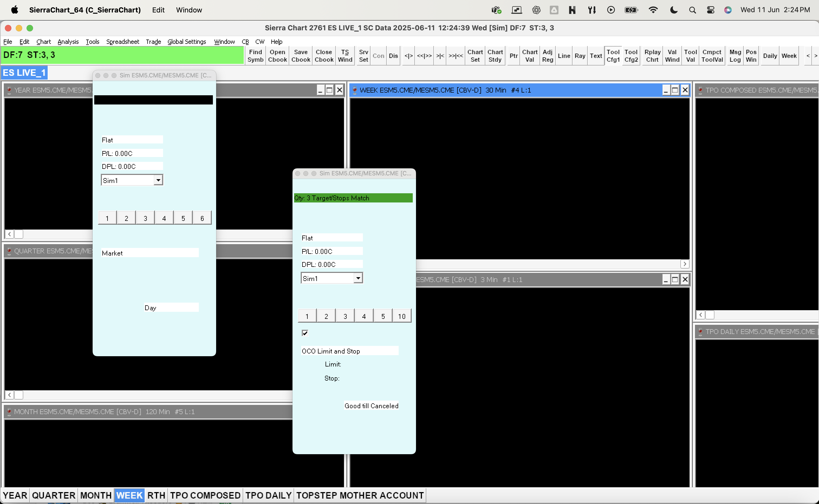Select the Text drawing tool

[x=596, y=56]
